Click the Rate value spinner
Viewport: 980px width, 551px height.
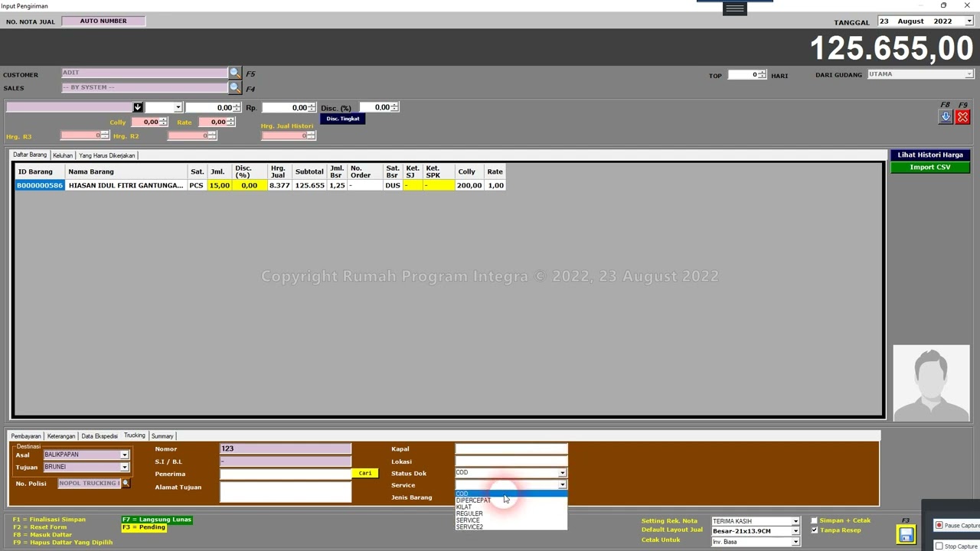click(x=217, y=122)
